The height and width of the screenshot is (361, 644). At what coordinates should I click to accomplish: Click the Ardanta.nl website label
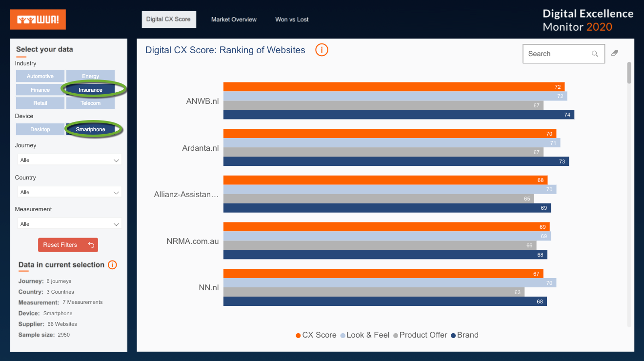[201, 148]
